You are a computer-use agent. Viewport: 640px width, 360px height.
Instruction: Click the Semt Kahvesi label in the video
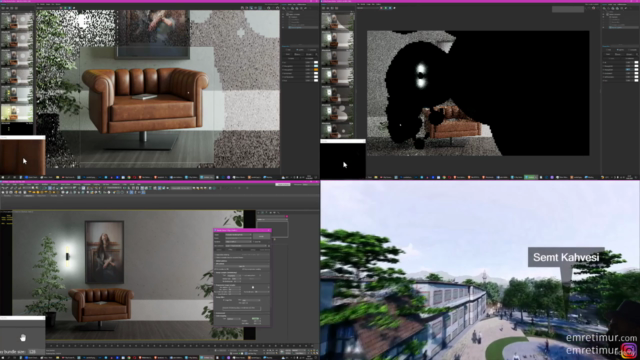click(x=566, y=257)
